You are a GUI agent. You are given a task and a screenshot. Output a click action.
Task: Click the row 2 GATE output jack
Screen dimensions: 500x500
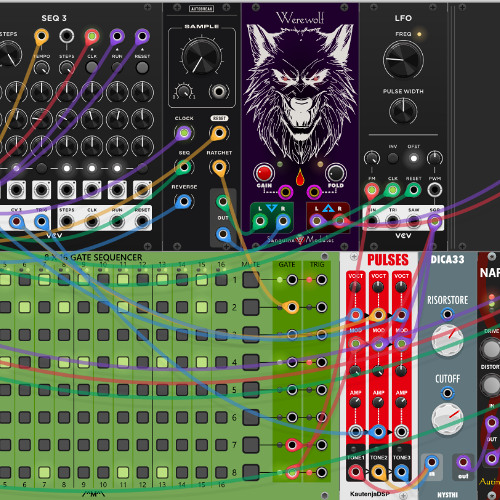(292, 307)
